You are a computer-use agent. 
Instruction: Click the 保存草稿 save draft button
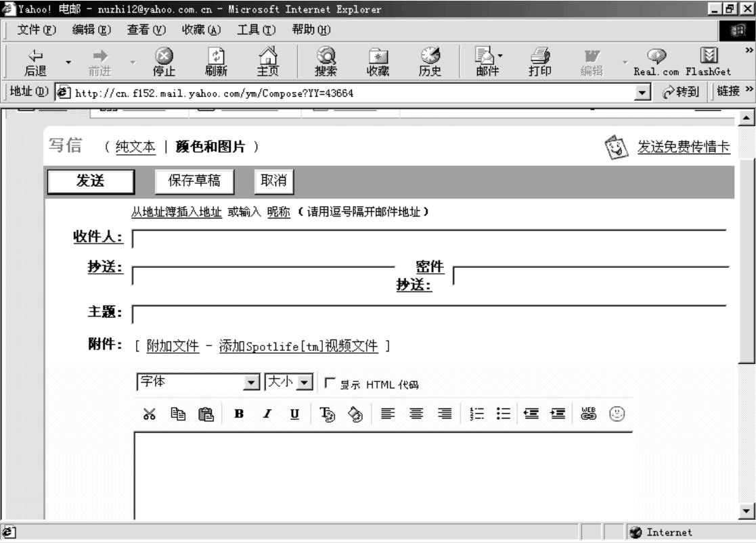coord(194,181)
